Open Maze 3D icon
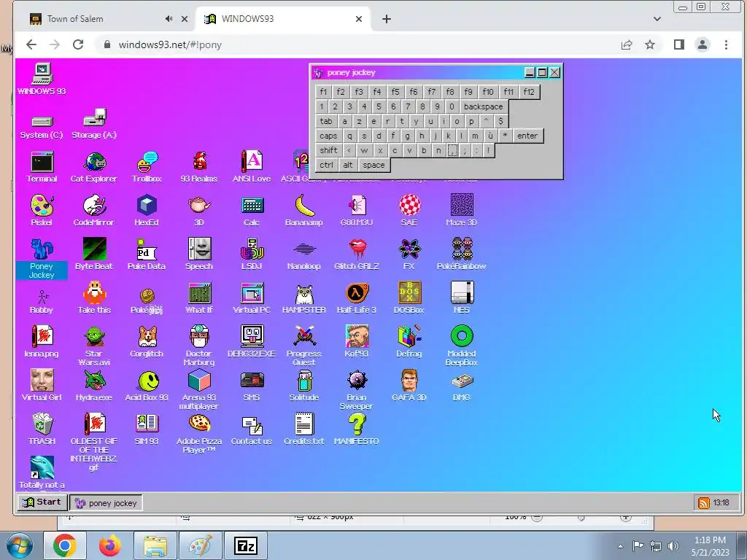This screenshot has height=560, width=747. click(x=462, y=211)
